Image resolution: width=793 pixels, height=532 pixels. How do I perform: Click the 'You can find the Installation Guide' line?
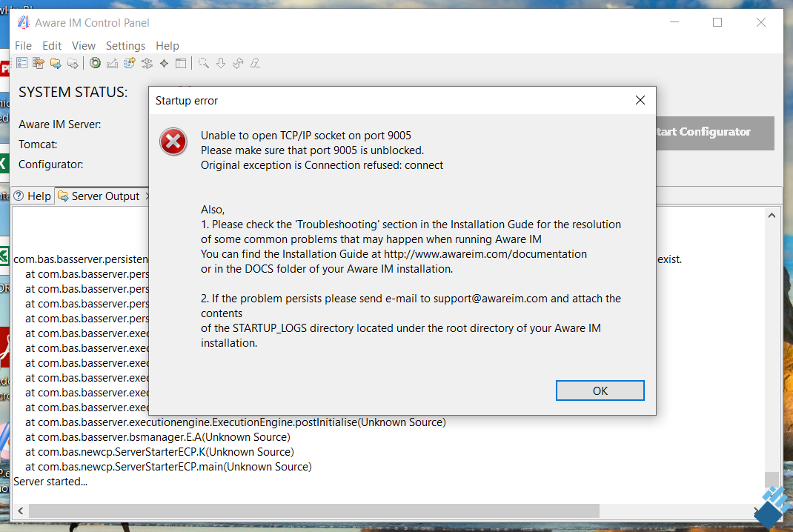pyautogui.click(x=394, y=254)
